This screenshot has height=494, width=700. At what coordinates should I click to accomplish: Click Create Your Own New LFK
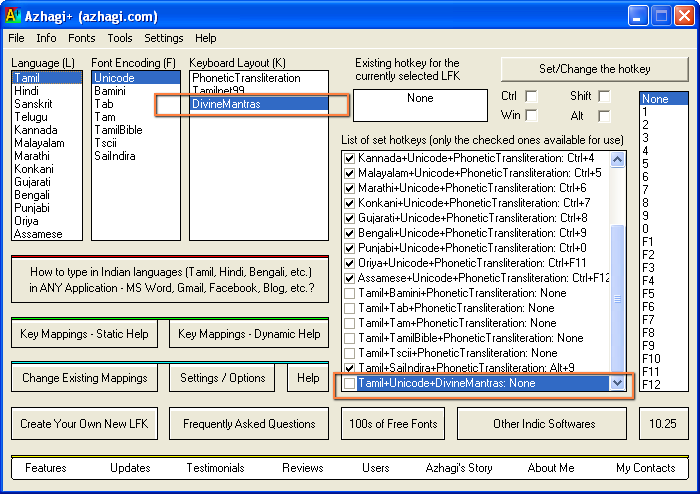point(84,423)
